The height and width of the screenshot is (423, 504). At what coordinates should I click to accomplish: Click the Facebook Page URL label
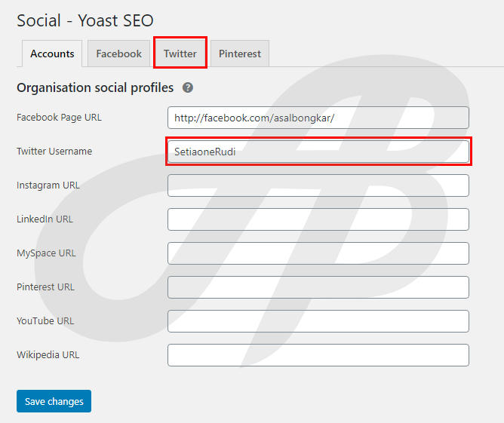pos(59,118)
